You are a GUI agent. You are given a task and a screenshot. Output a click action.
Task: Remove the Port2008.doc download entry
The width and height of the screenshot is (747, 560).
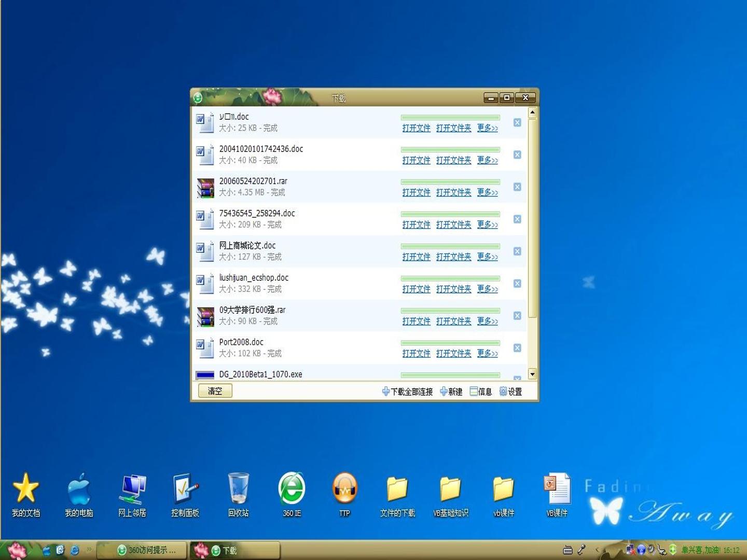click(x=517, y=348)
